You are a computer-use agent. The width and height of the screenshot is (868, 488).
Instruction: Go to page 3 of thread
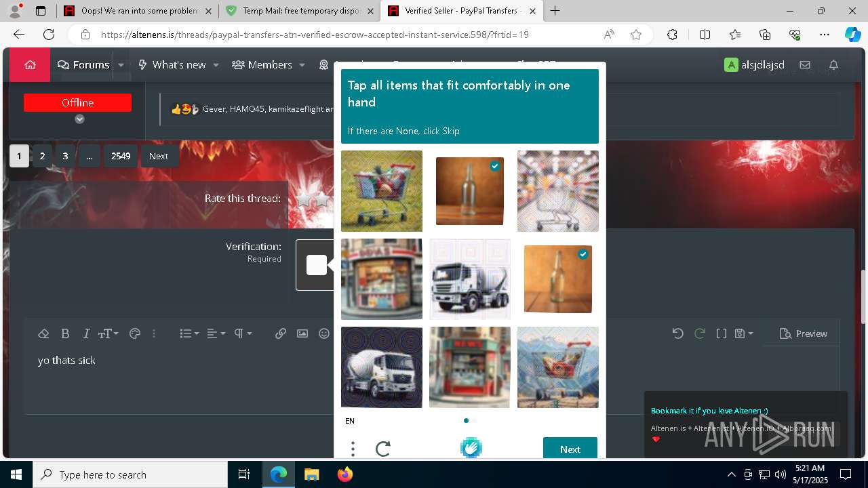point(65,156)
